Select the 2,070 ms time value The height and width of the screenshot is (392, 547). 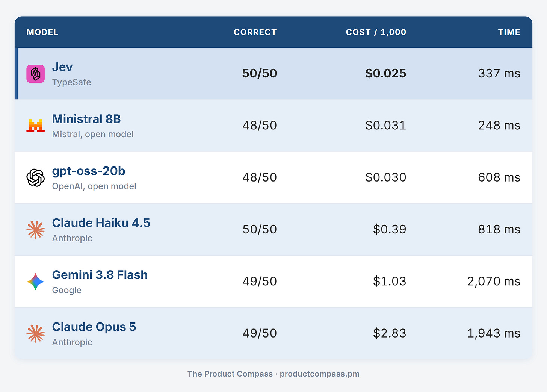tap(494, 281)
